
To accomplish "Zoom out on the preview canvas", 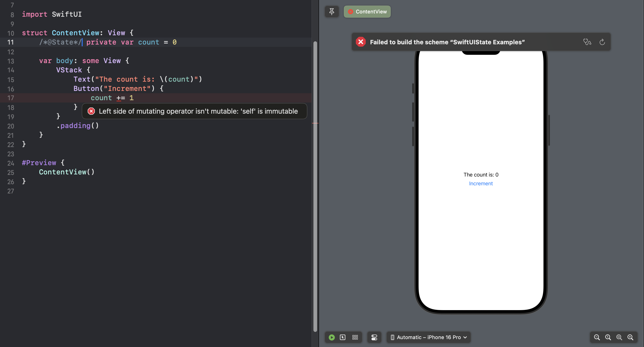I will 597,337.
